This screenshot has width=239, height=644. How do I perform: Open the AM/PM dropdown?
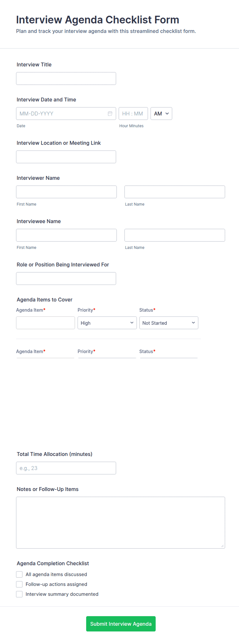pyautogui.click(x=161, y=114)
